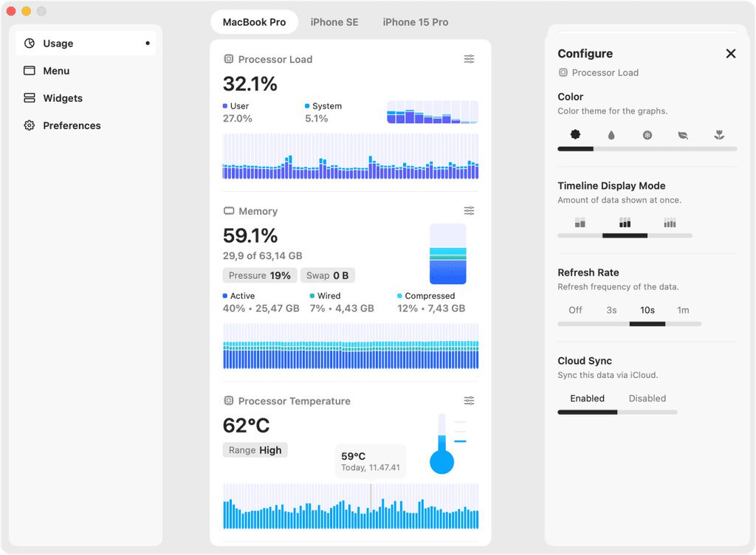This screenshot has height=555, width=756.
Task: Close the Configure panel
Action: pyautogui.click(x=731, y=53)
